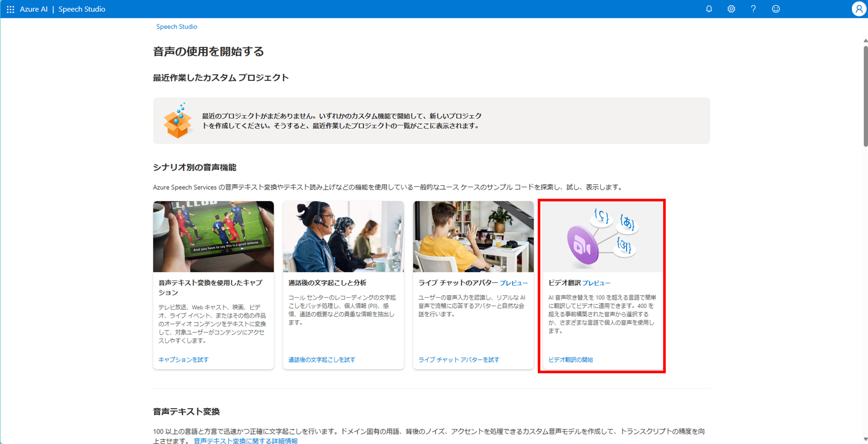The height and width of the screenshot is (444, 868).
Task: Open the app launcher waffle icon
Action: 10,9
